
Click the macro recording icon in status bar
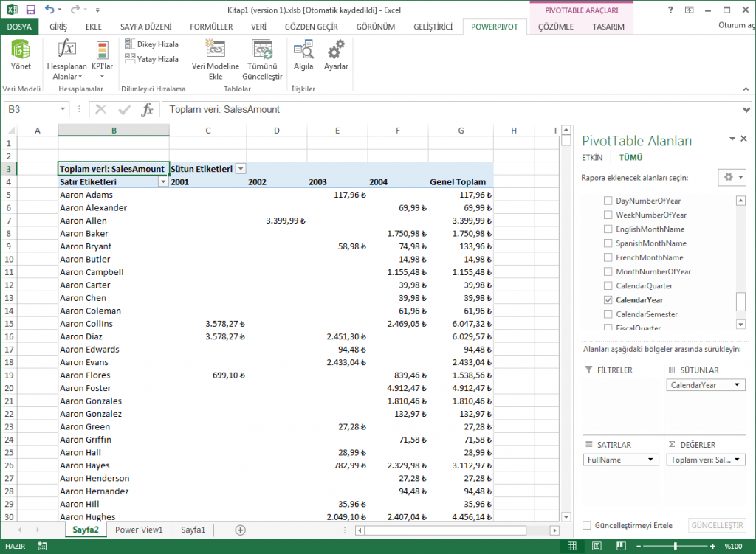point(42,546)
